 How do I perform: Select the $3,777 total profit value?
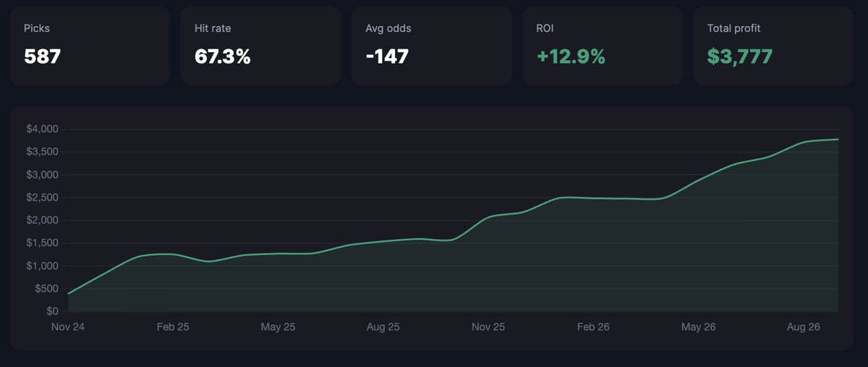[740, 56]
